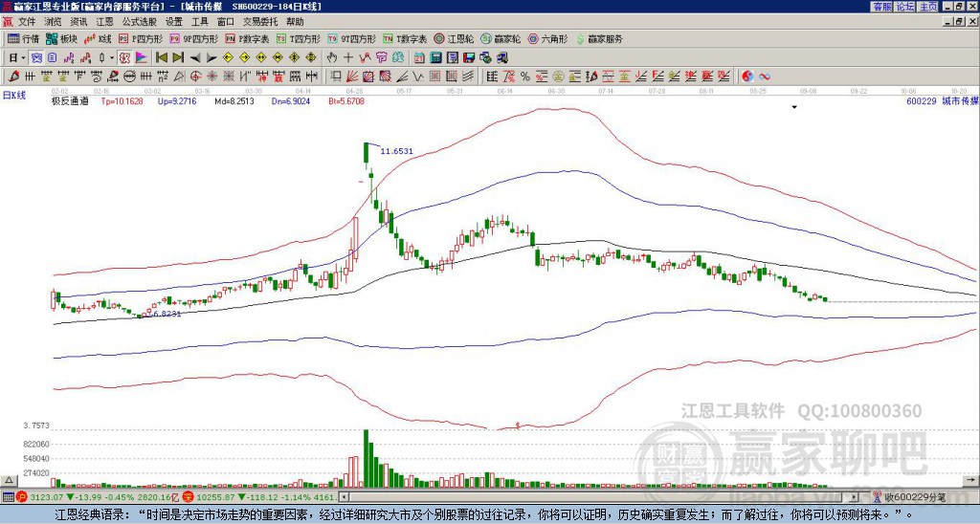Click the infinity loop icon
980x524 pixels.
point(765,76)
